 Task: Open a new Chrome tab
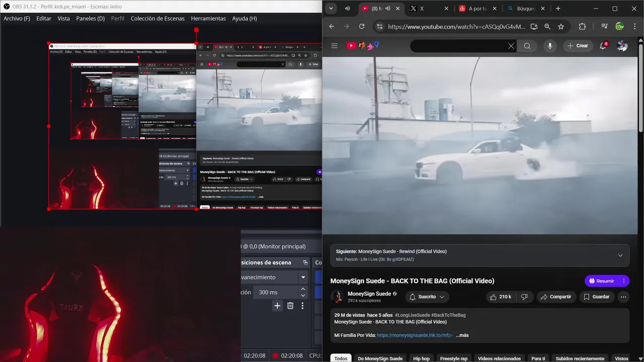coord(558,9)
